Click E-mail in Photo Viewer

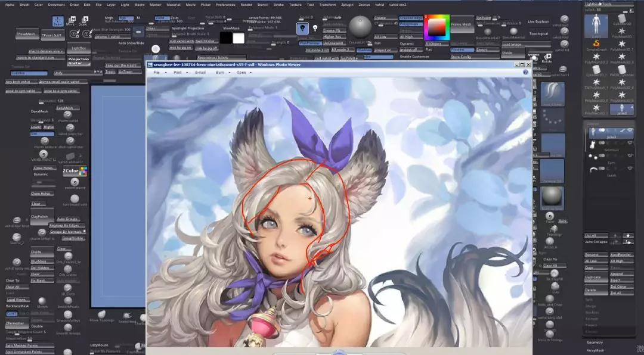200,72
